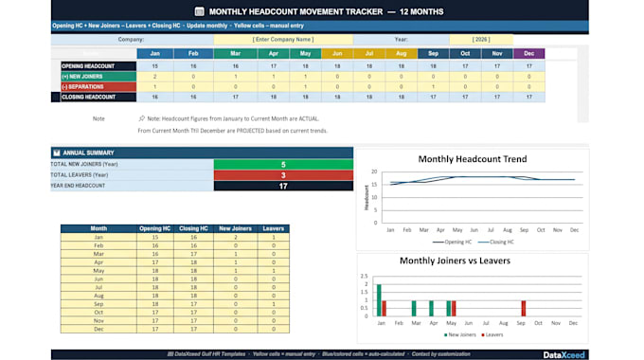Click the Headcount axis label on trend chart
Viewport: 644px width, 360px height.
(x=367, y=198)
